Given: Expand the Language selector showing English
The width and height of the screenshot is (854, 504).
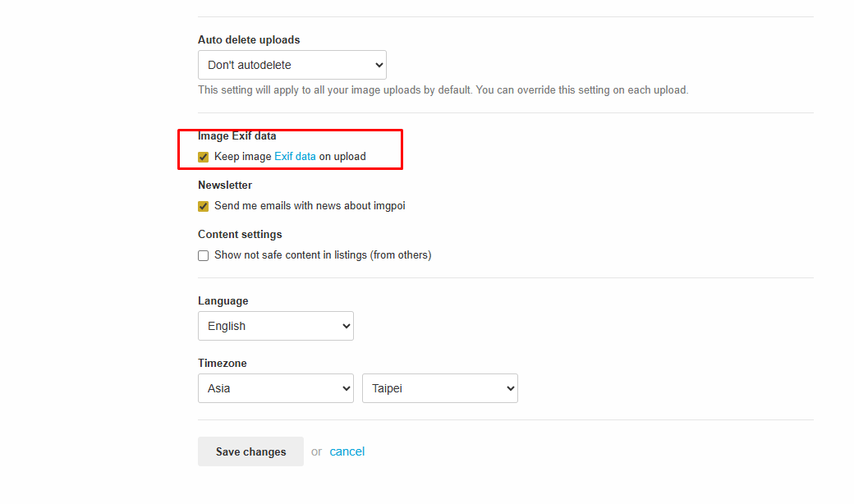Looking at the screenshot, I should (x=275, y=326).
